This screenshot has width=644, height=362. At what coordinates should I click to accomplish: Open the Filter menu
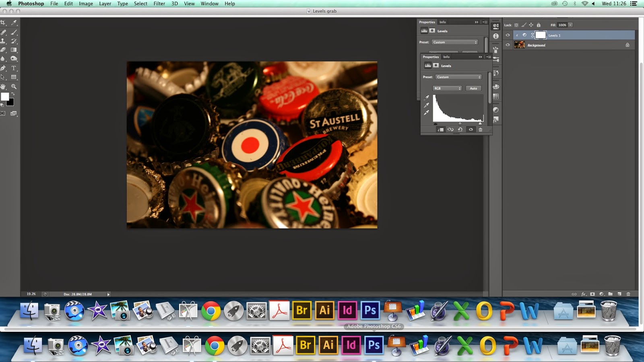[x=159, y=4]
